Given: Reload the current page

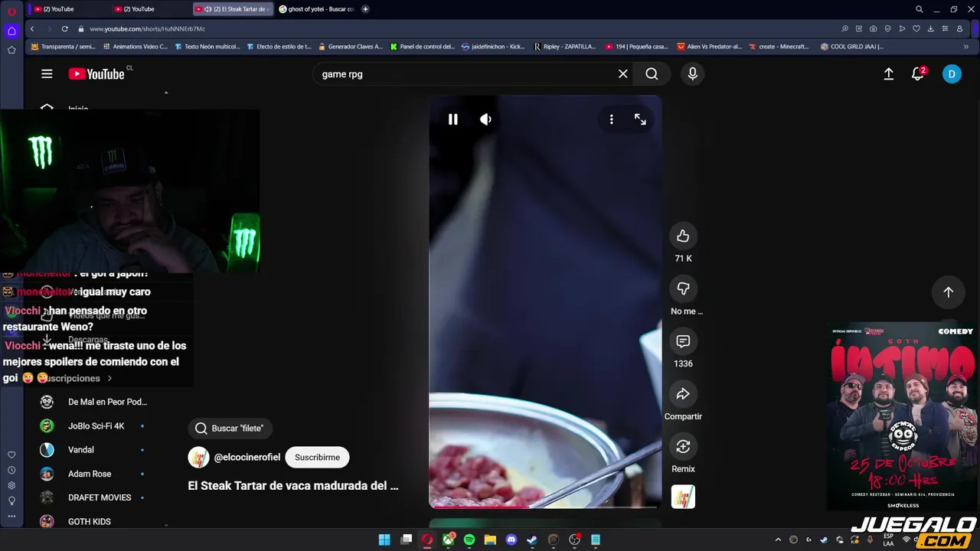Looking at the screenshot, I should 64,28.
